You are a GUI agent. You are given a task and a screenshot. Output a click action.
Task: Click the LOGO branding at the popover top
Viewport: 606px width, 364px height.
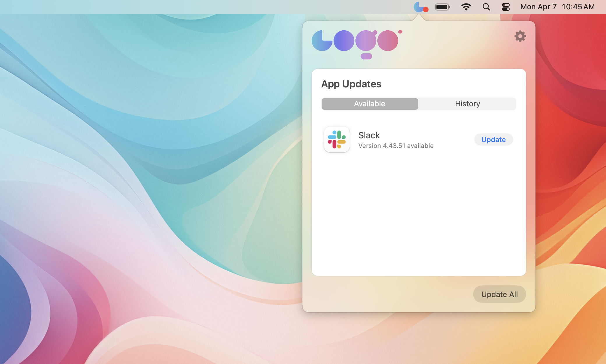coord(356,43)
